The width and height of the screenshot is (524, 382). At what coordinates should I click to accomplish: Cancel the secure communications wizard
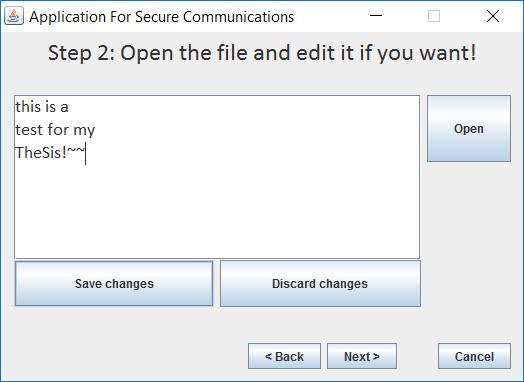[x=474, y=356]
